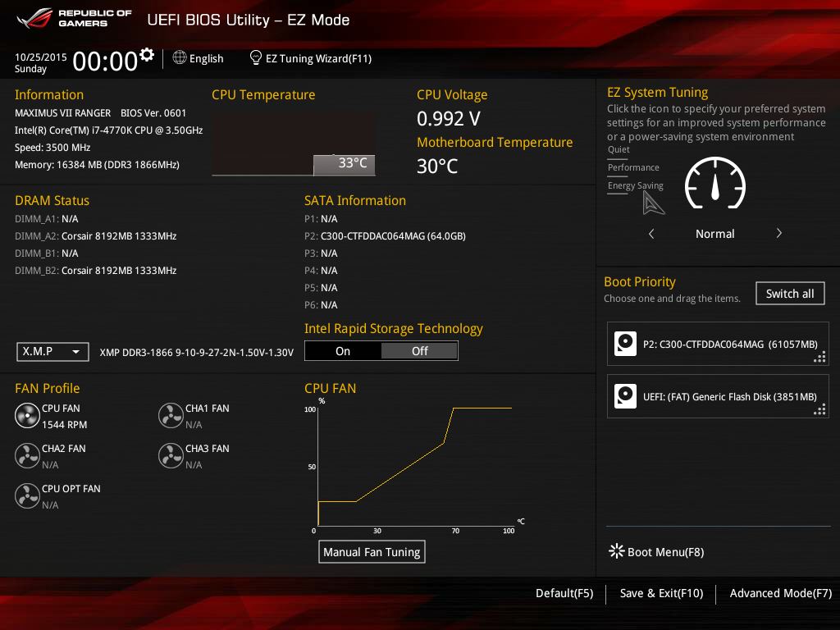
Task: Click the left chevron for system tuning mode
Action: pos(651,234)
